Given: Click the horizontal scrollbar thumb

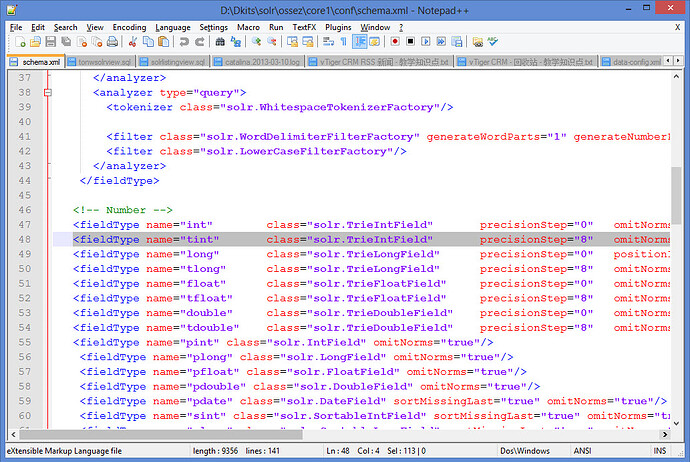Looking at the screenshot, I should tap(161, 435).
